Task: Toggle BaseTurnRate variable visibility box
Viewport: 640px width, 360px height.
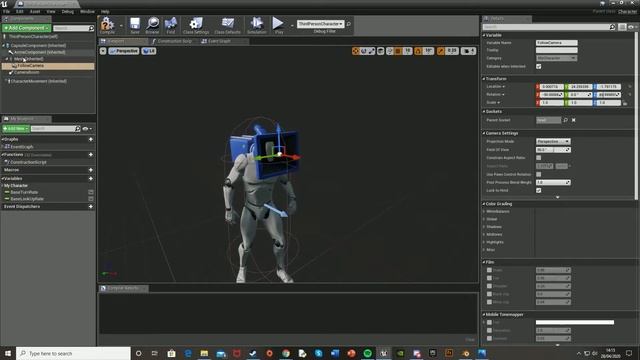Action: pos(91,192)
